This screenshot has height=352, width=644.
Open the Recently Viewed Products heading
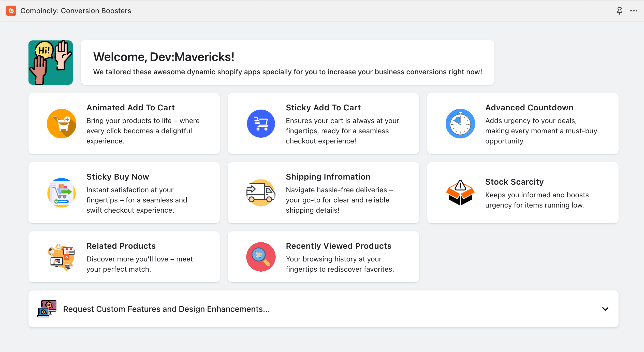[338, 246]
